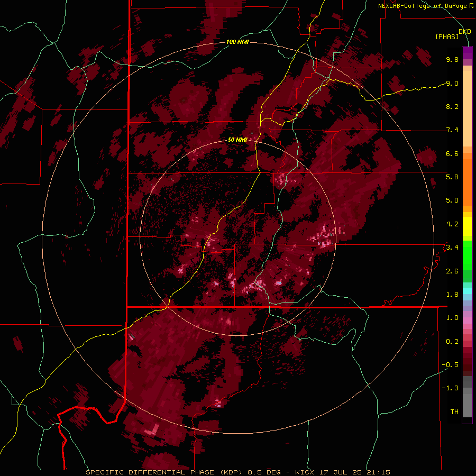Image resolution: width=476 pixels, height=476 pixels.
Task: Click the 50 NMI range ring label
Action: 237,140
